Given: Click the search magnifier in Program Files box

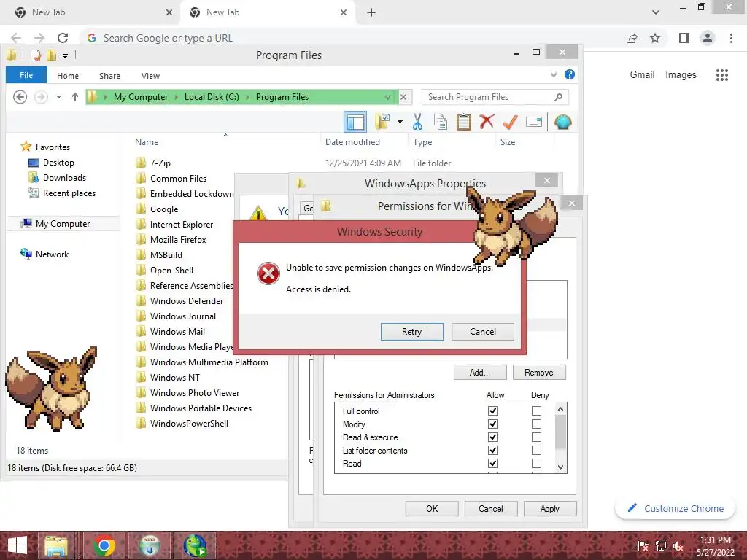Looking at the screenshot, I should 558,97.
